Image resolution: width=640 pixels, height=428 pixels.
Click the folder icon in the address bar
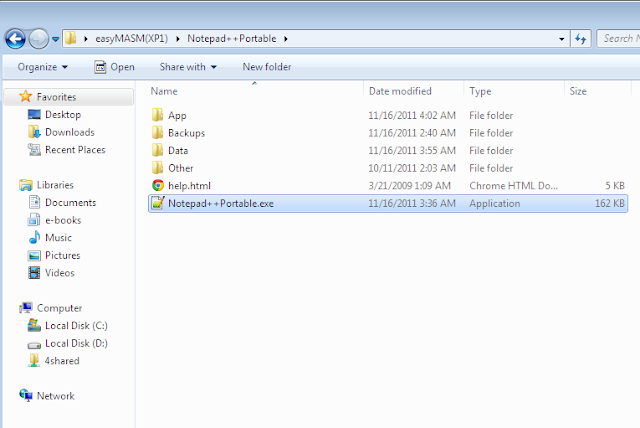tap(71, 38)
